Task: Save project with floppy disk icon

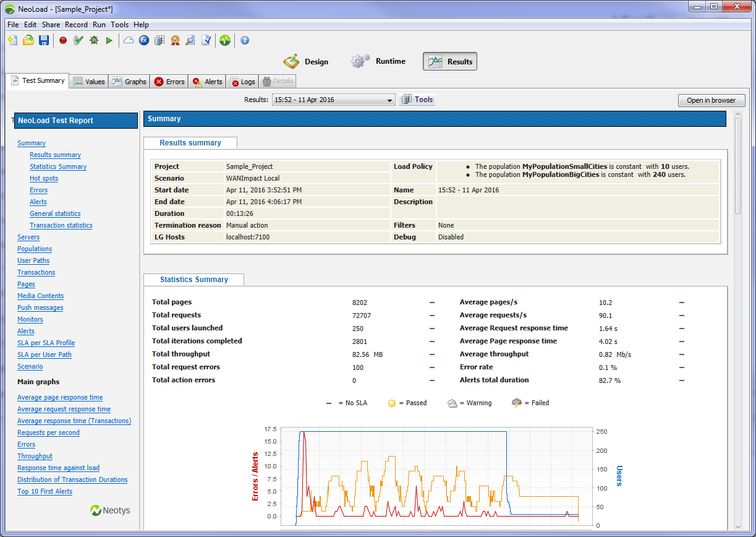Action: (44, 40)
